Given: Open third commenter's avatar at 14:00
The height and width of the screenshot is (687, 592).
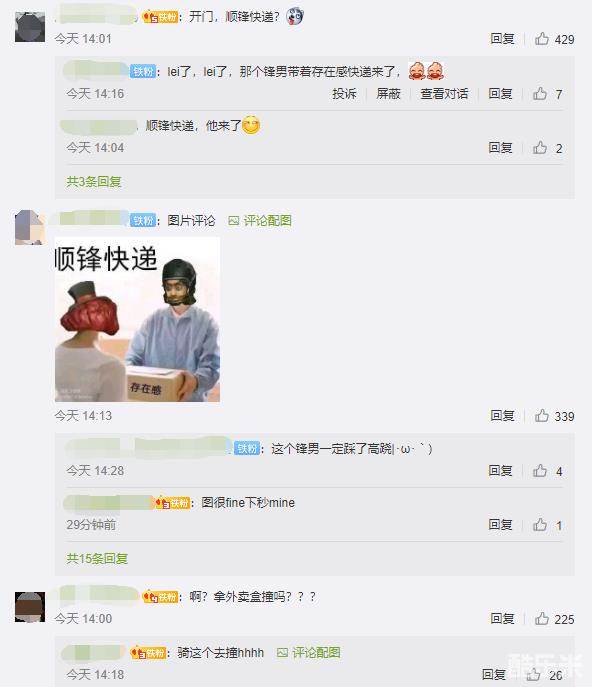Looking at the screenshot, I should point(30,607).
